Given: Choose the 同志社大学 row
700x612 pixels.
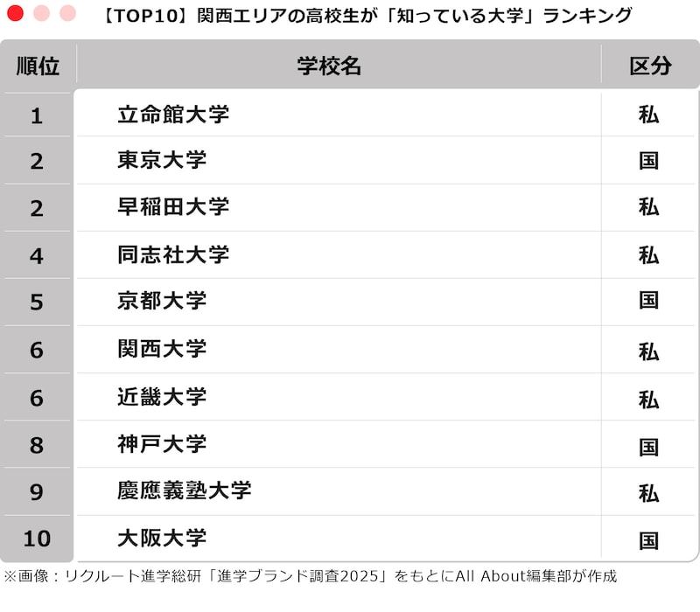Looking at the screenshot, I should click(x=173, y=254).
